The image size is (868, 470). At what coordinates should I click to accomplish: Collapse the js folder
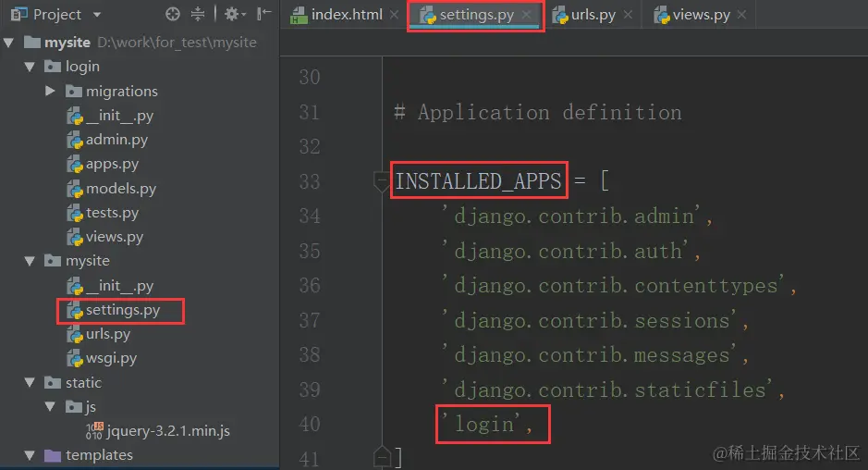click(x=50, y=407)
